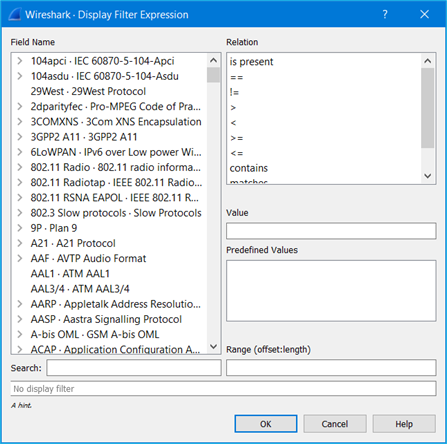Choose the >= relation
The width and height of the screenshot is (447, 444).
point(237,138)
